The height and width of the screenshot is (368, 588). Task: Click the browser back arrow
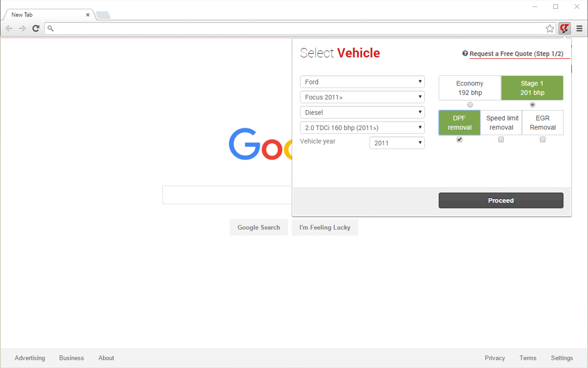pos(9,29)
